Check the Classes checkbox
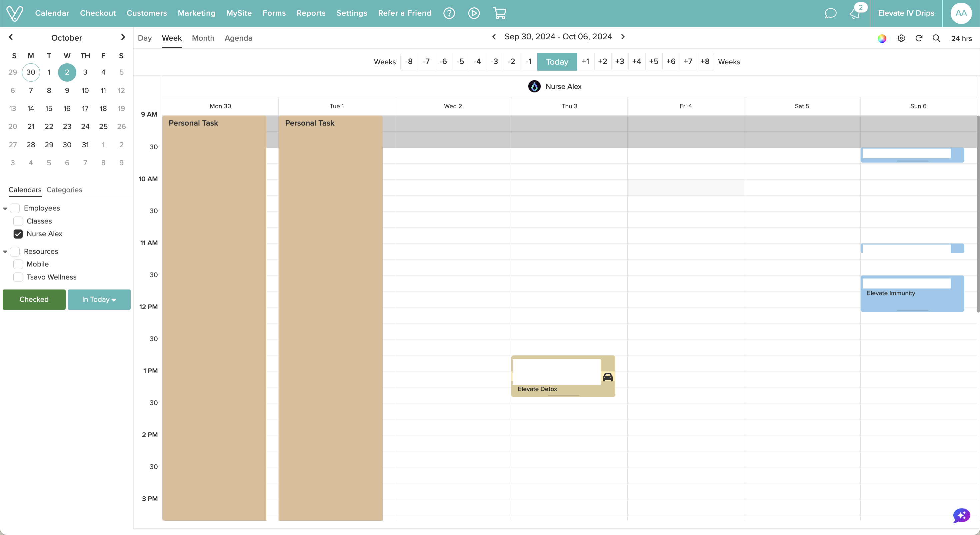This screenshot has width=980, height=535. click(18, 221)
